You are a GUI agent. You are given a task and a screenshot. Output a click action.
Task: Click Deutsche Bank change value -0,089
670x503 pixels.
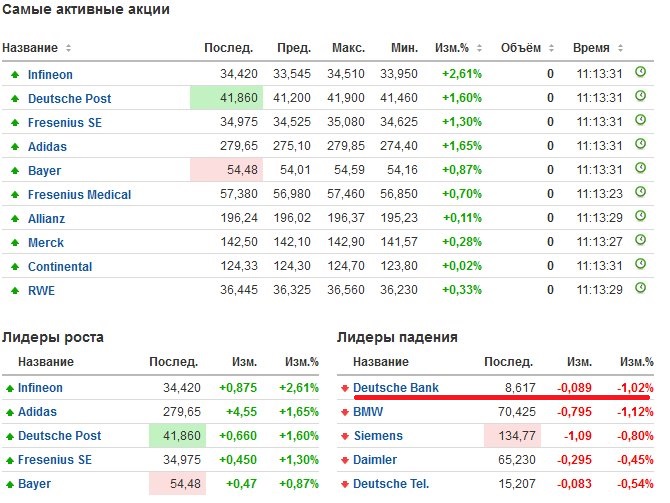(x=574, y=388)
